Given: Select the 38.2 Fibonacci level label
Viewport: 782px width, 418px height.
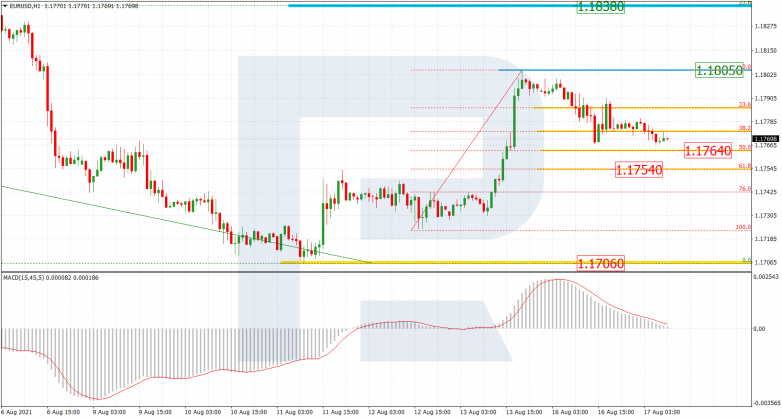Looking at the screenshot, I should tap(745, 128).
